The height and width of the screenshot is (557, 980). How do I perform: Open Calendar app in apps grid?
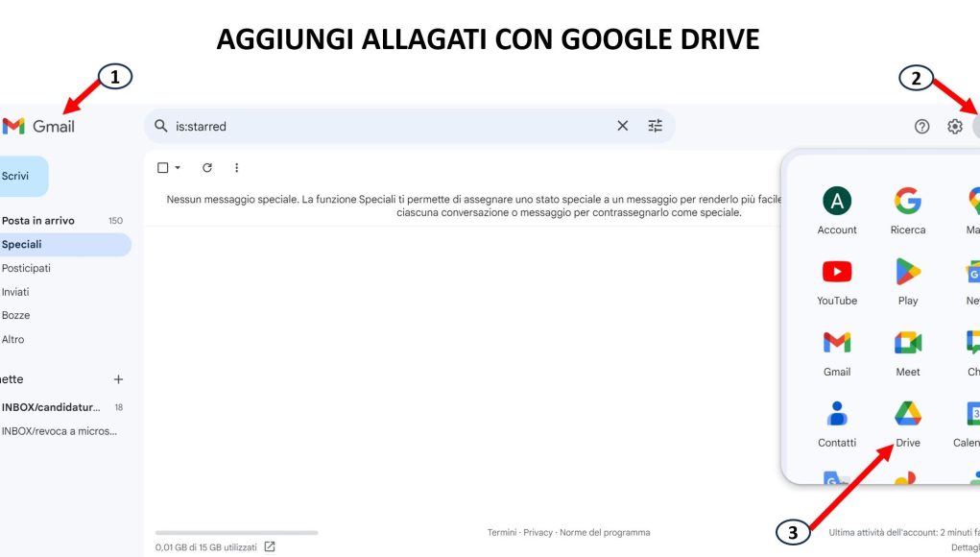[x=968, y=424]
